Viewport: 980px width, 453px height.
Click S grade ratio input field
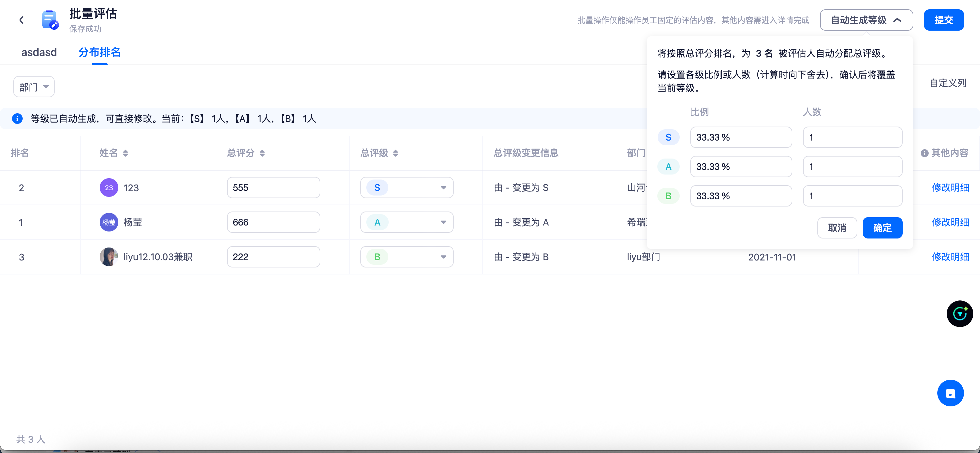pos(741,138)
